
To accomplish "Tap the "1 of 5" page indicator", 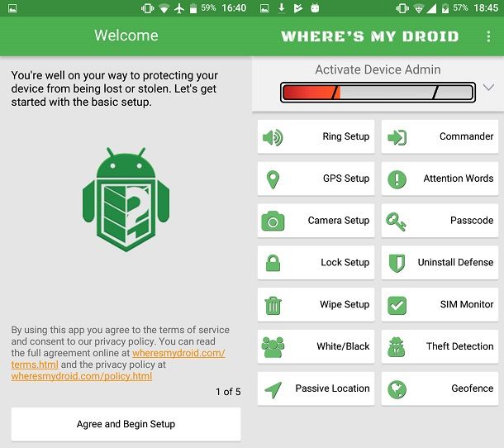I will (228, 392).
